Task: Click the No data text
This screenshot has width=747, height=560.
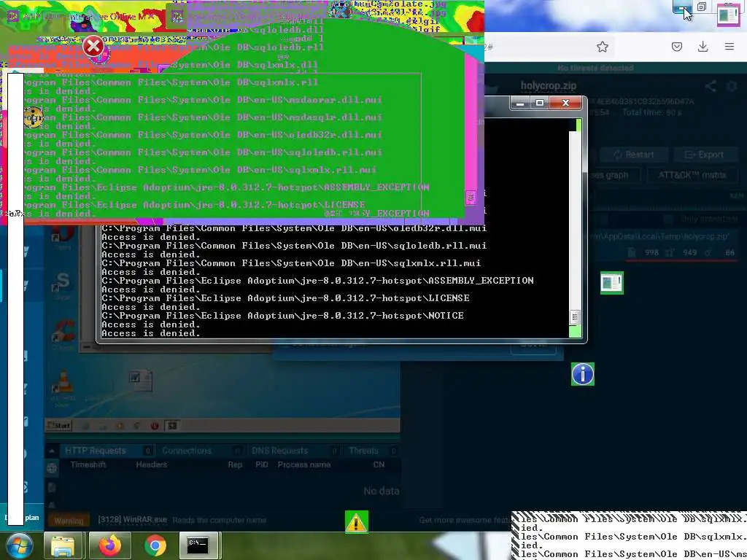Action: pos(381,491)
